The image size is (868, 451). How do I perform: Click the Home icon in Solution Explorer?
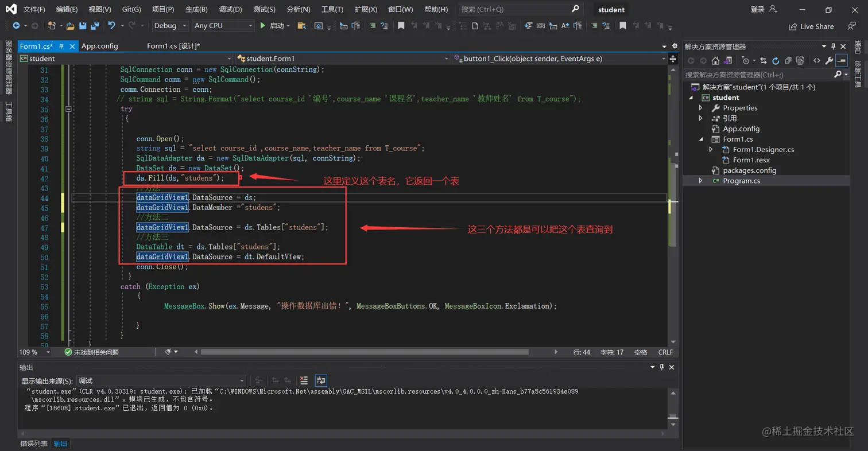(x=715, y=61)
